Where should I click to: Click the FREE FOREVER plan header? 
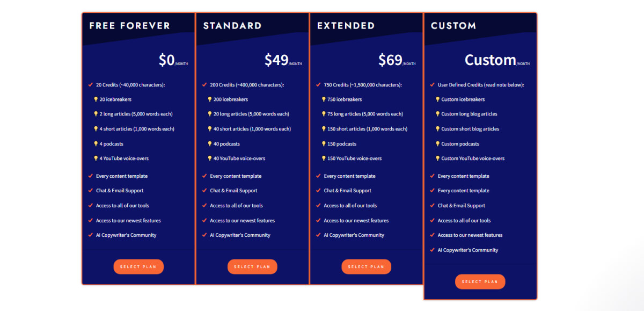129,25
